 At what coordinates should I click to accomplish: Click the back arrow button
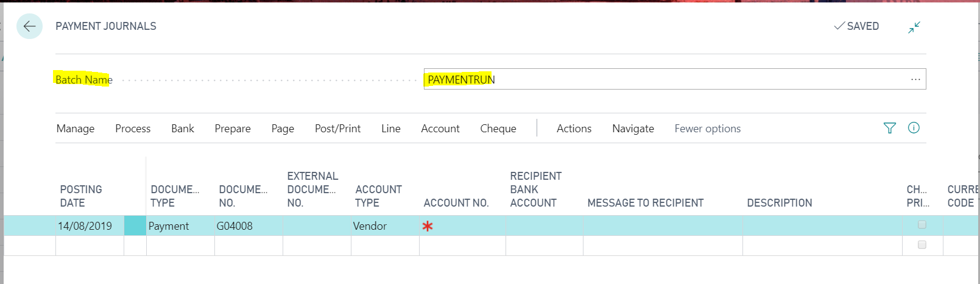click(x=29, y=26)
